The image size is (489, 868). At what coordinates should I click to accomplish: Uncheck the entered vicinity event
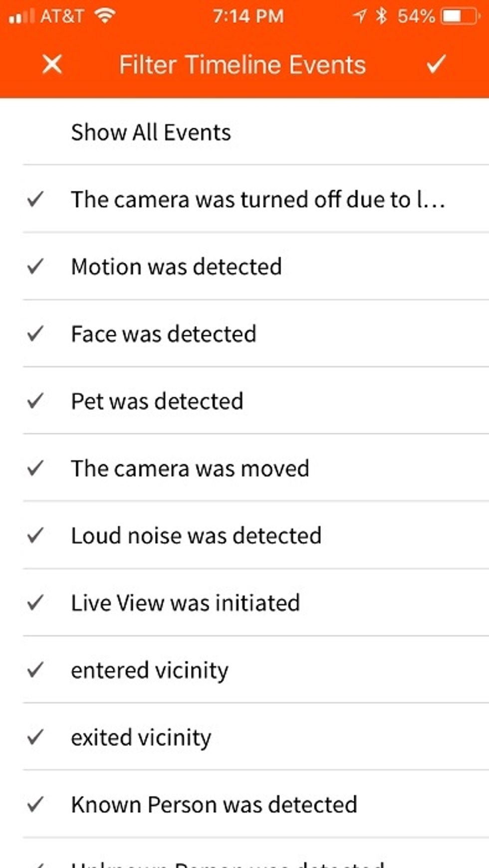pos(35,670)
